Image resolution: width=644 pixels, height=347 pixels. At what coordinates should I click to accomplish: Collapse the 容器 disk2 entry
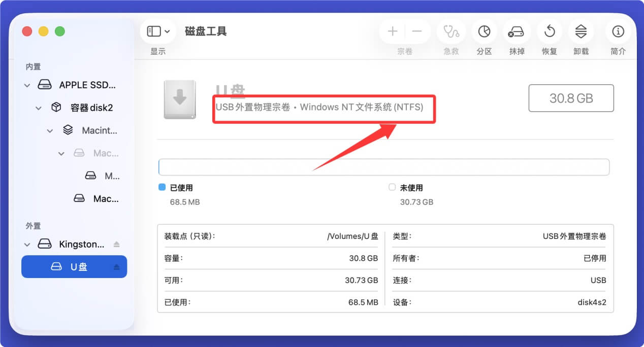(39, 108)
